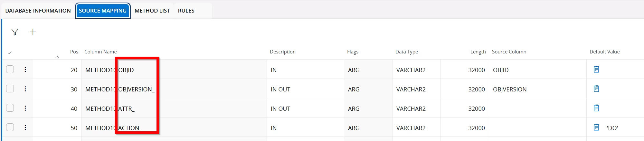This screenshot has width=644, height=141.
Task: Open default value editor for OBJVERSION_ row
Action: [x=596, y=89]
